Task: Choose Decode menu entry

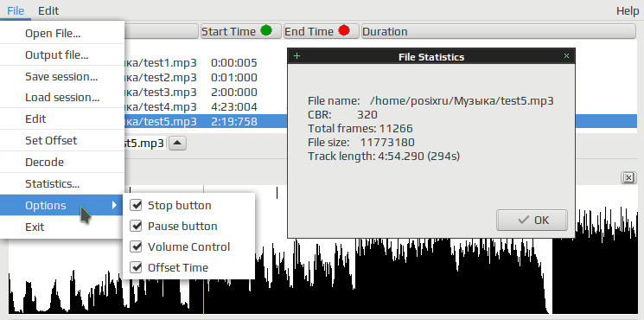Action: tap(62, 163)
